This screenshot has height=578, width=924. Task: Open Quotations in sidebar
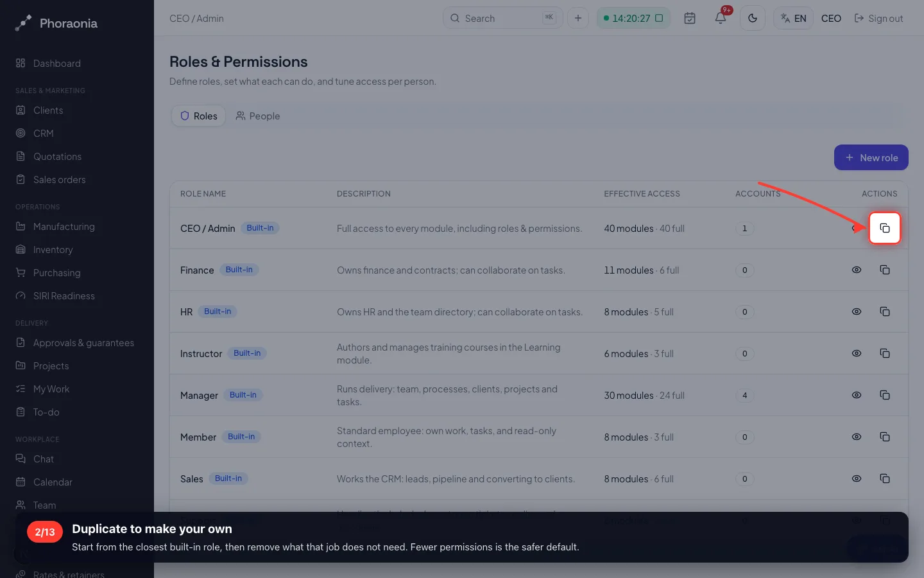pos(77,156)
